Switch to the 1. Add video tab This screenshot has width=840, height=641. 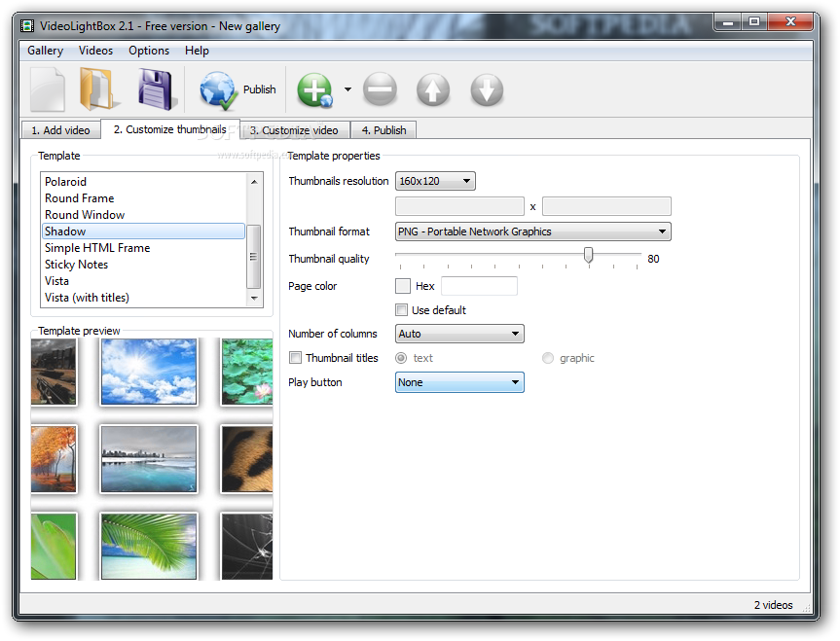(60, 130)
